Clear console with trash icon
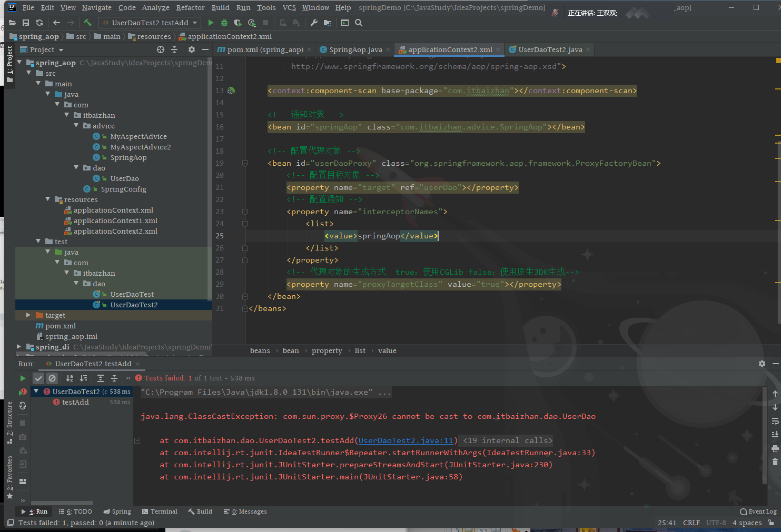Screen dimensions: 781x532 (775, 462)
